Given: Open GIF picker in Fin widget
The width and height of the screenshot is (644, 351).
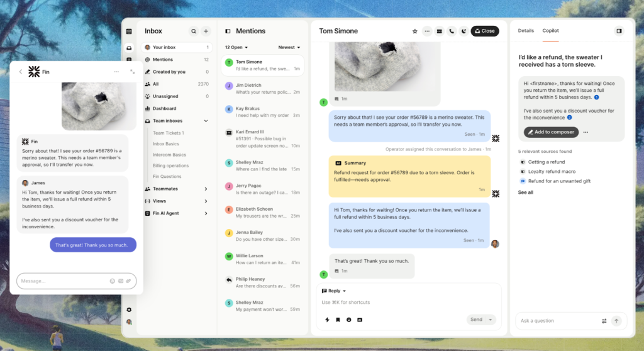Looking at the screenshot, I should 121,281.
